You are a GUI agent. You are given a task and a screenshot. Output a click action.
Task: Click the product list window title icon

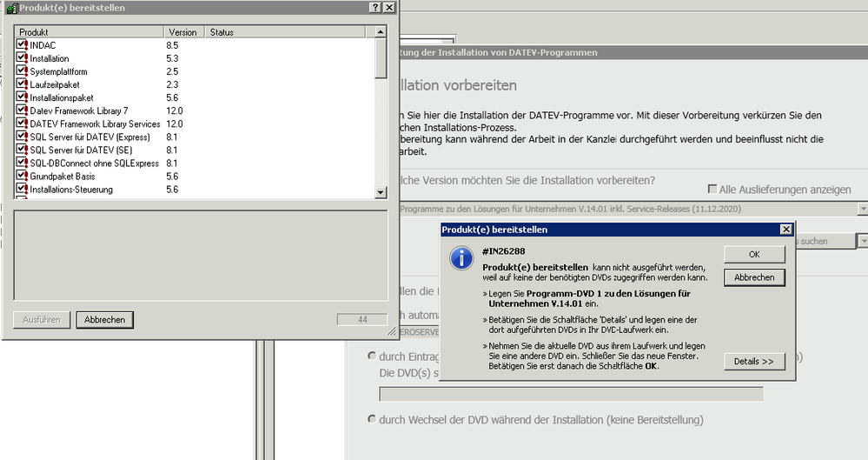pos(11,8)
